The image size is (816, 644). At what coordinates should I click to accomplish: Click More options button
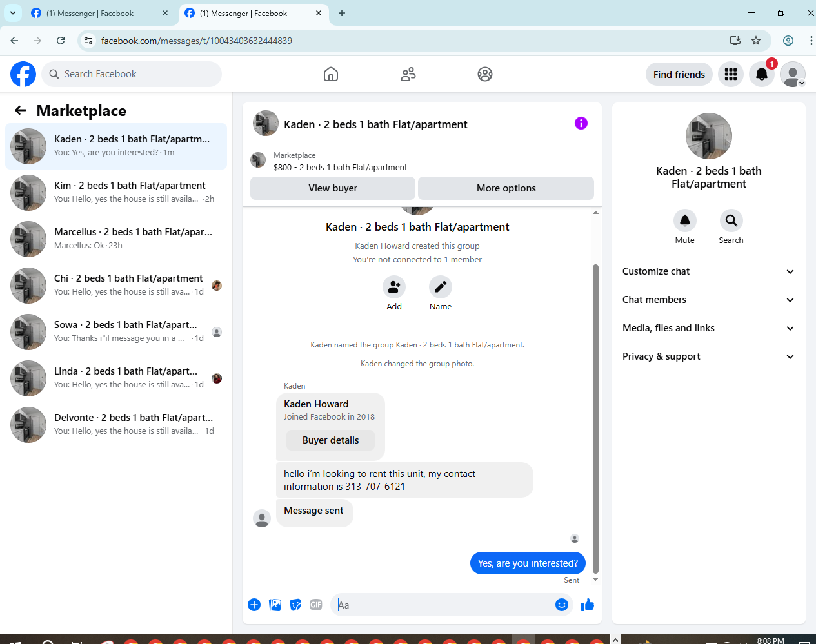(x=506, y=188)
